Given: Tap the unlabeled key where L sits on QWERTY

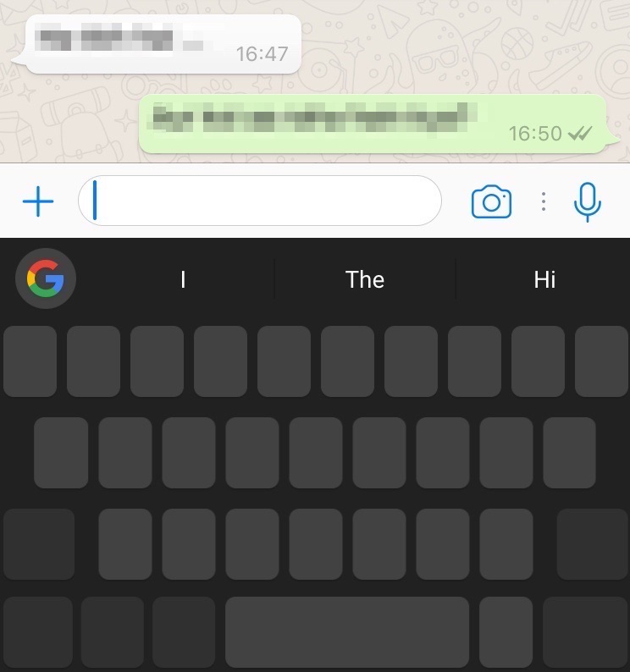Looking at the screenshot, I should 570,453.
